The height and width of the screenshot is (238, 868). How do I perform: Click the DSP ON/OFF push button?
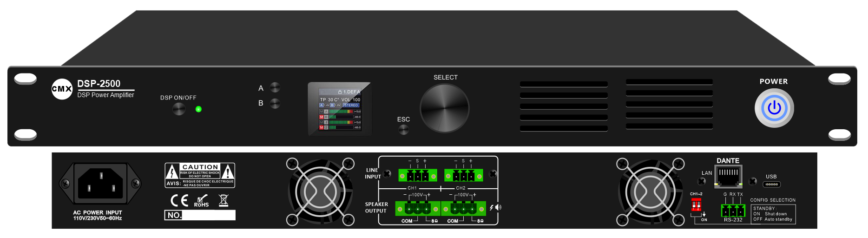pos(179,109)
